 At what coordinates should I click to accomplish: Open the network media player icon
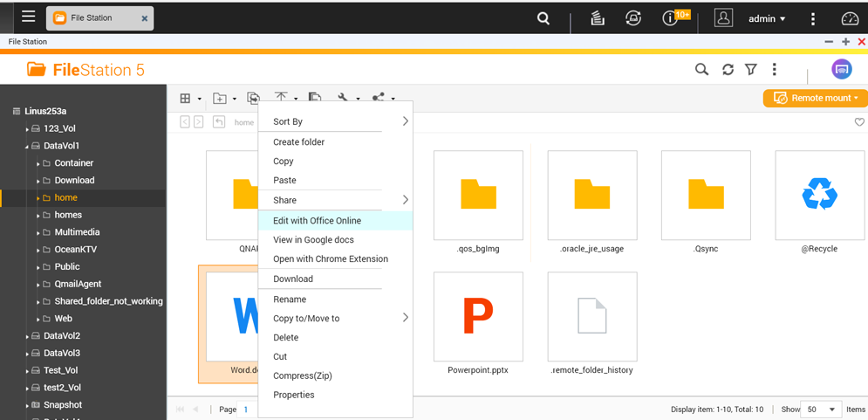pos(841,70)
